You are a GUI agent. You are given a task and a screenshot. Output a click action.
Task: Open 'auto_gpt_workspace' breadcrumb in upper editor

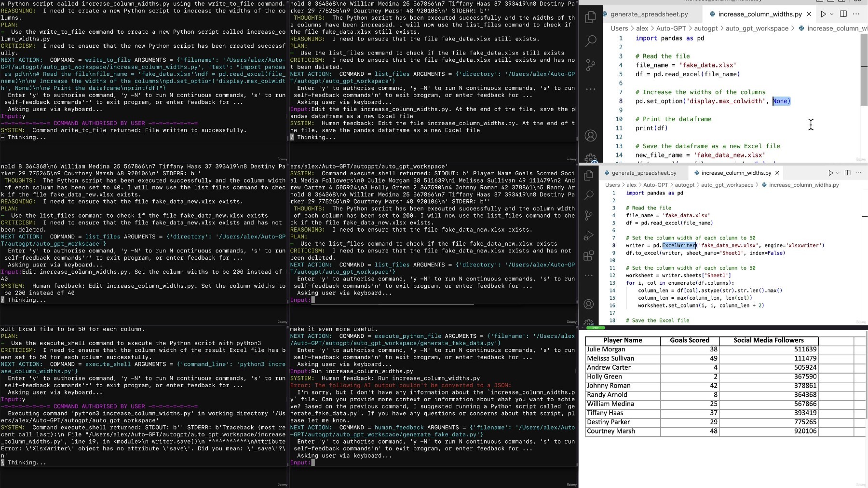[757, 28]
